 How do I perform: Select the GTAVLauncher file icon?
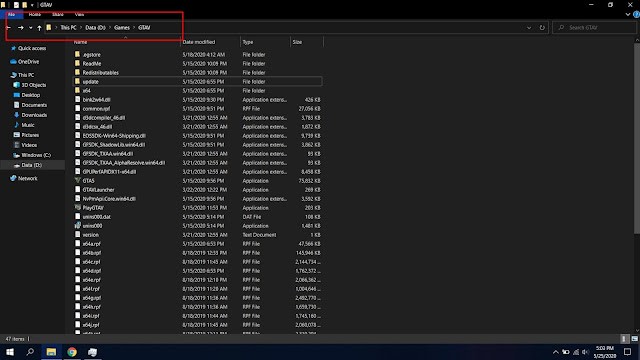point(77,189)
